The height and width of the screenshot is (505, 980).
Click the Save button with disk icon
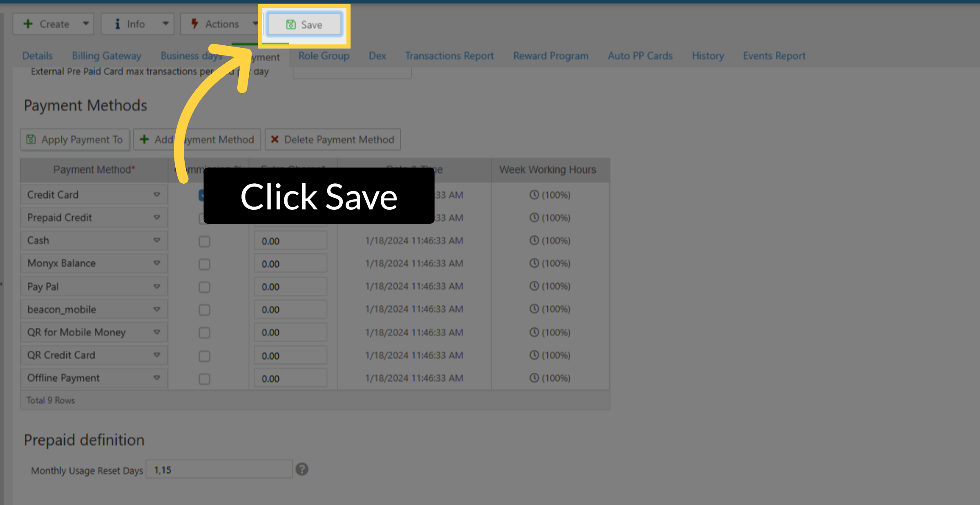point(304,24)
